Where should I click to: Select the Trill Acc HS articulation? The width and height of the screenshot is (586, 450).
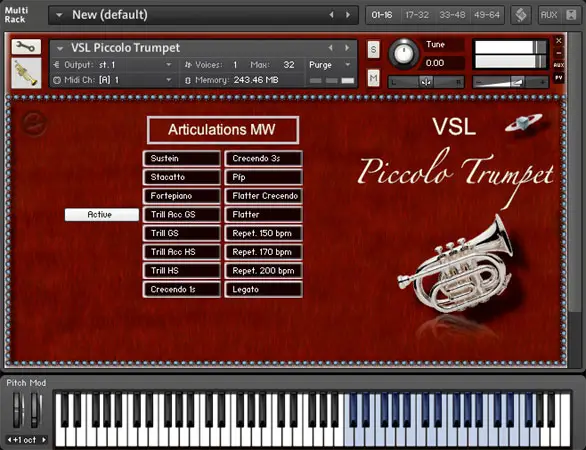(182, 252)
